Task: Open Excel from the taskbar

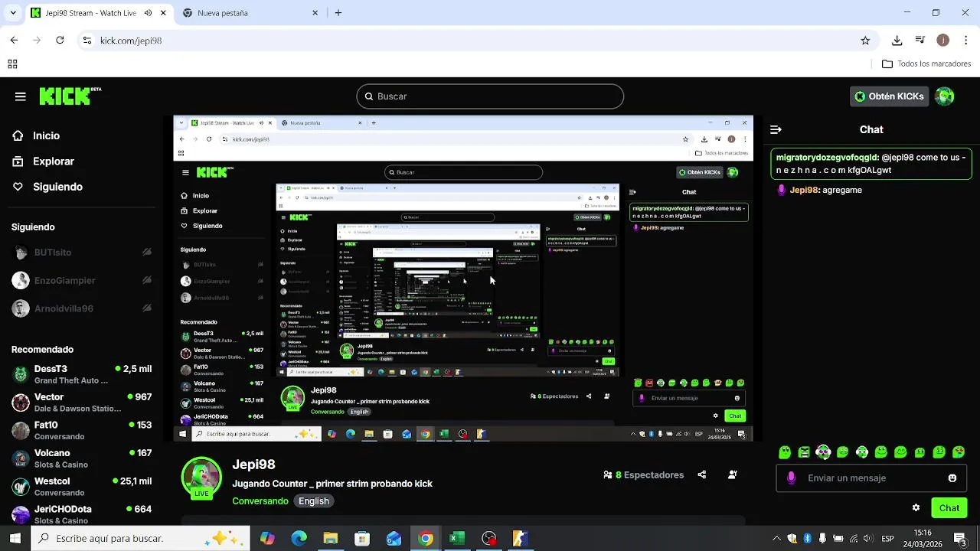Action: coord(457,539)
